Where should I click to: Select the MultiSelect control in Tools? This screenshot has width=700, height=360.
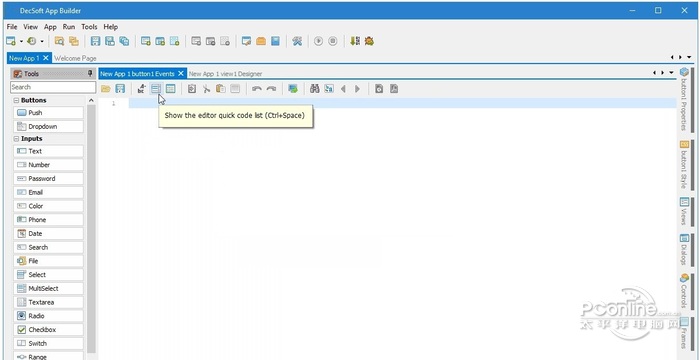tap(49, 289)
